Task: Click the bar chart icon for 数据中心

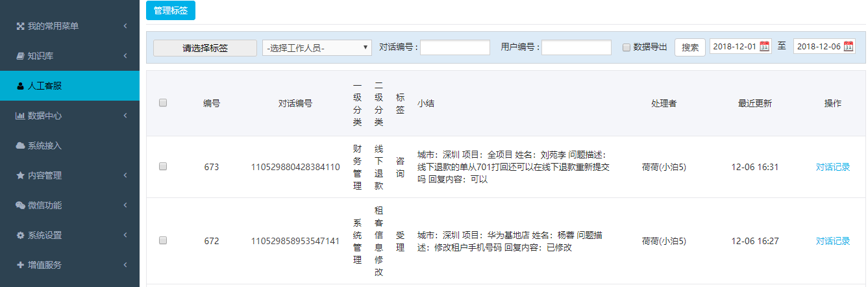Action: [20, 116]
